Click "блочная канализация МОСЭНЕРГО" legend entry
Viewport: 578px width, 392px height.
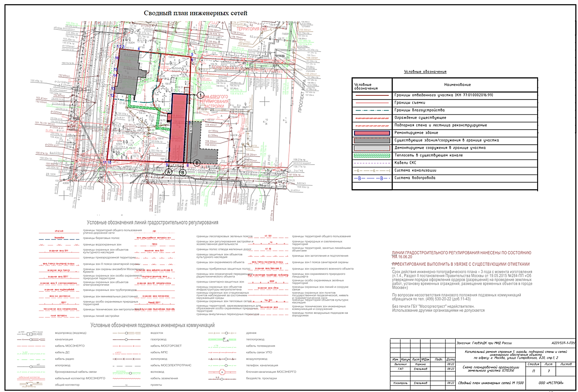pos(271,372)
